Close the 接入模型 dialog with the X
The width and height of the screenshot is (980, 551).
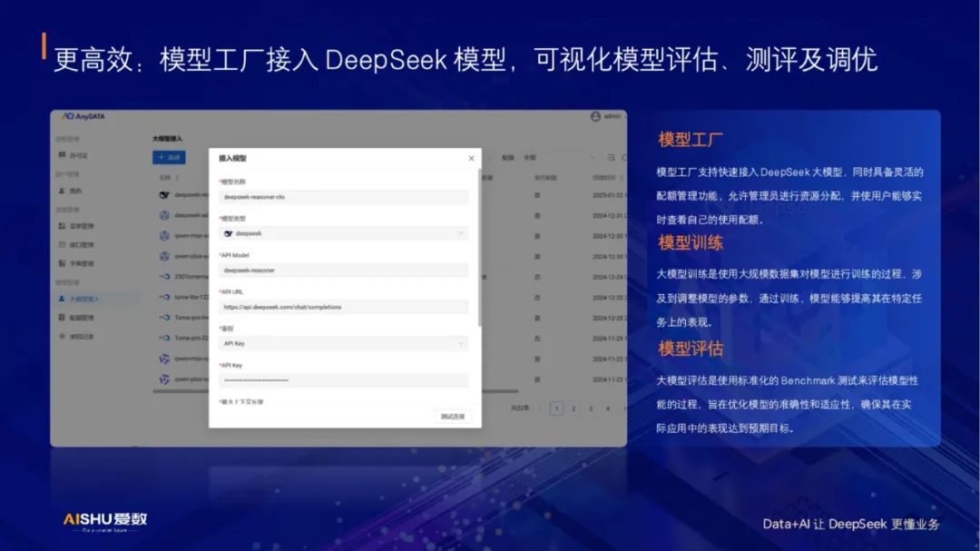471,158
